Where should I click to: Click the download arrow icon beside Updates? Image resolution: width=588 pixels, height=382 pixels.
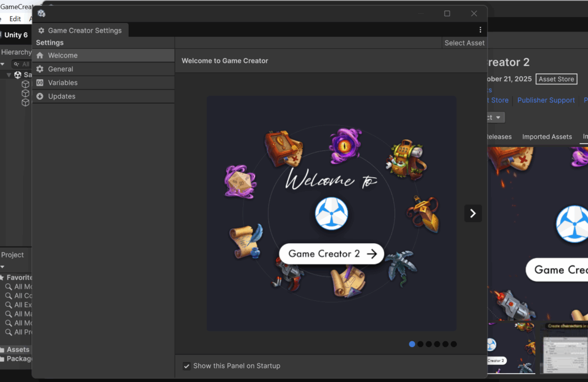[40, 97]
